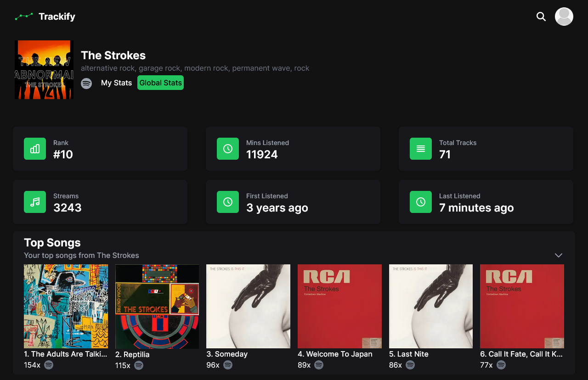This screenshot has height=380, width=588.
Task: Click the genres line 'alternative rock, garage rock...'
Action: click(195, 68)
